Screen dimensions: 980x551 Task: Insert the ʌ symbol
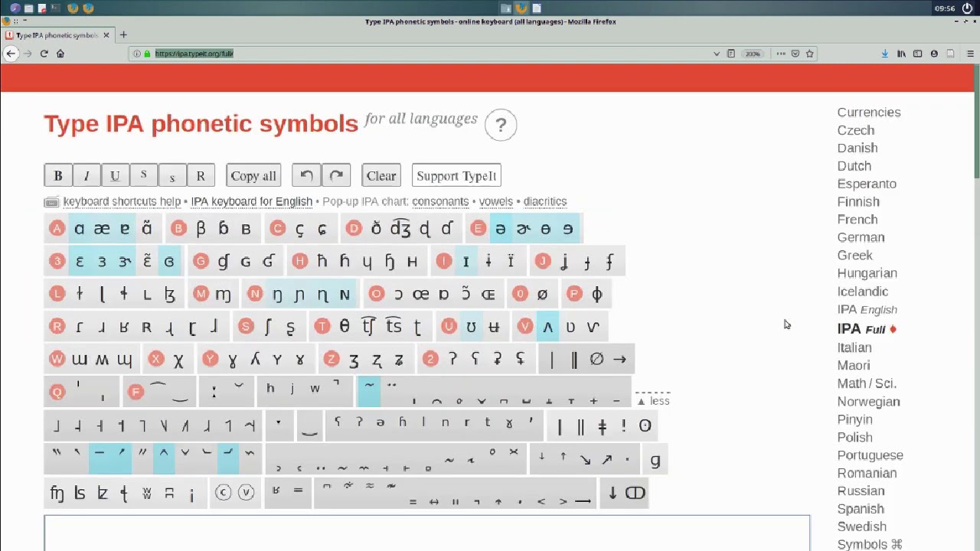[x=547, y=327]
